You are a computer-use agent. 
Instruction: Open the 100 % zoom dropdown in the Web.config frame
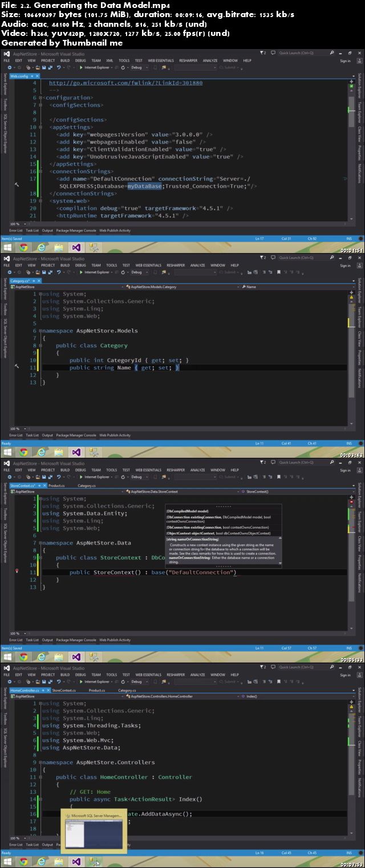pyautogui.click(x=19, y=224)
